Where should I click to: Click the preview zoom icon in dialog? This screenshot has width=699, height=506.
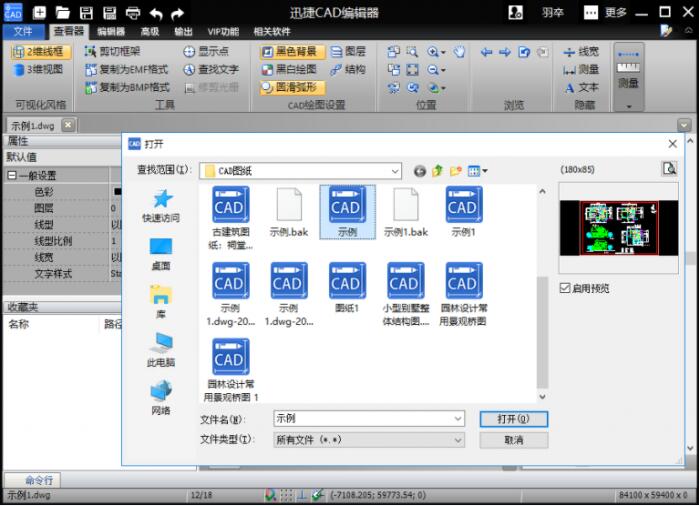(669, 169)
